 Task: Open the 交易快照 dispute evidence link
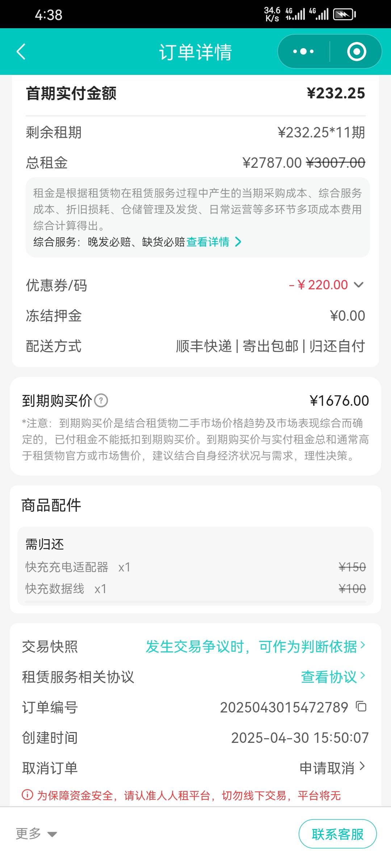click(255, 646)
